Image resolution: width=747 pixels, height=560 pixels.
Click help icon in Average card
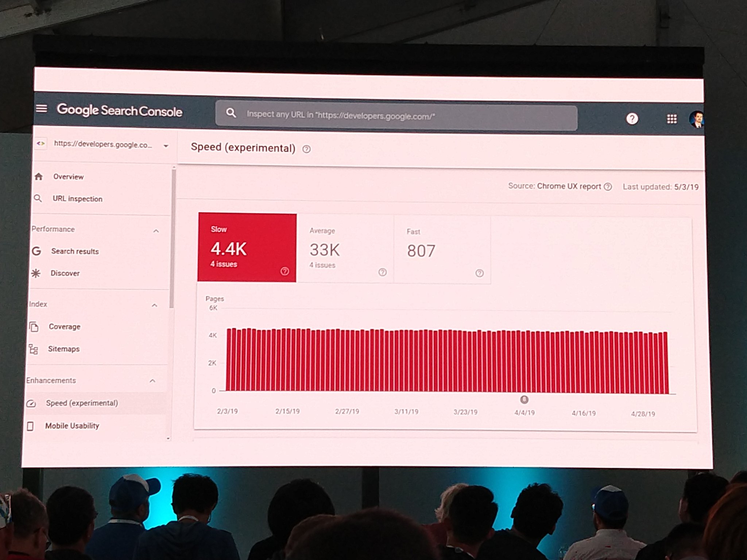coord(382,272)
